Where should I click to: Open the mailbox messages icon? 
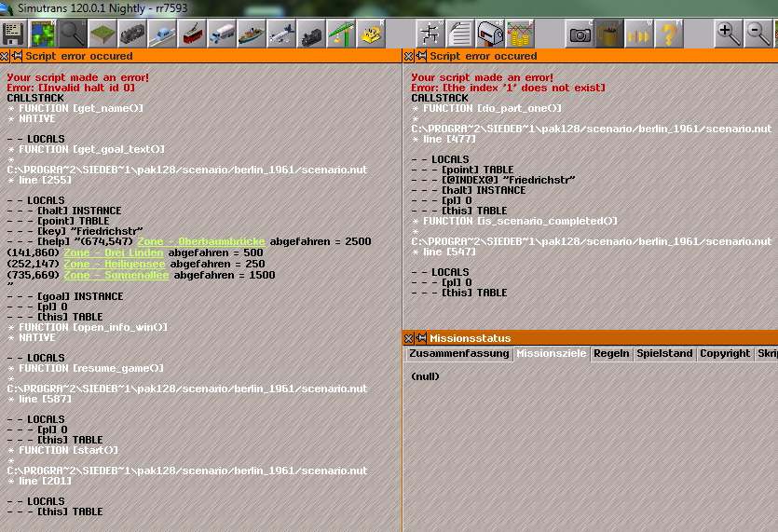click(x=490, y=35)
